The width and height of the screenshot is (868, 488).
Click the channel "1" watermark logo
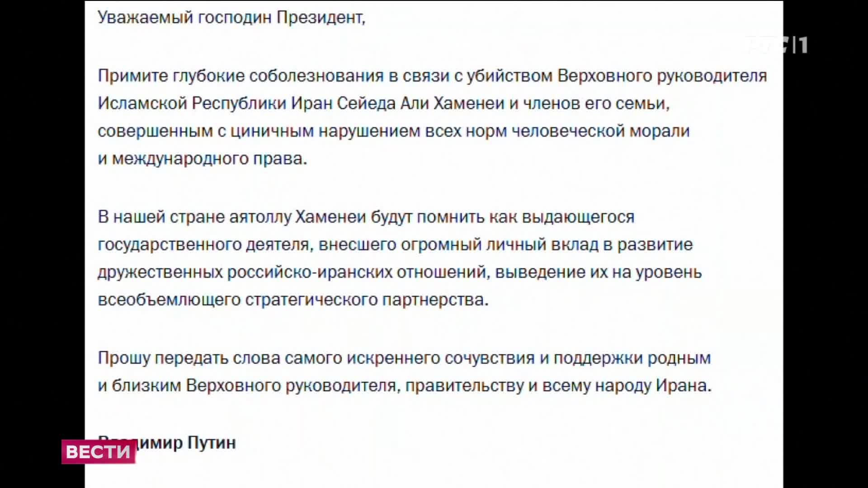click(x=802, y=45)
